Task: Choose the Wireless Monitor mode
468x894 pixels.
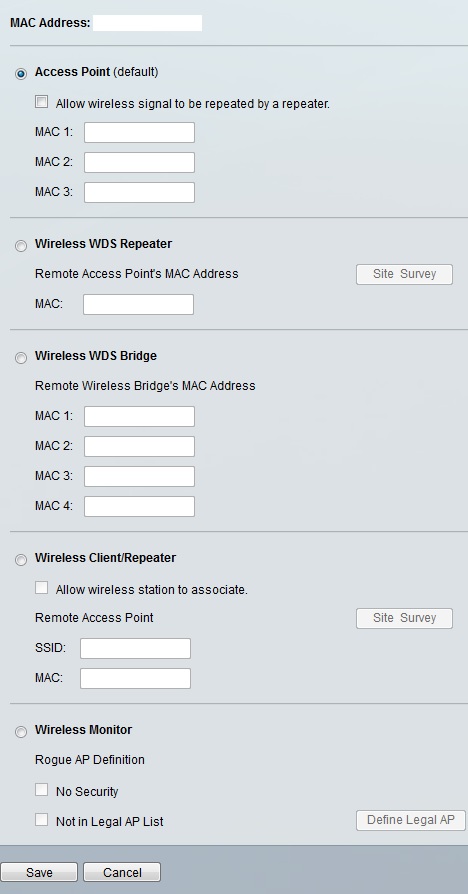Action: (21, 732)
